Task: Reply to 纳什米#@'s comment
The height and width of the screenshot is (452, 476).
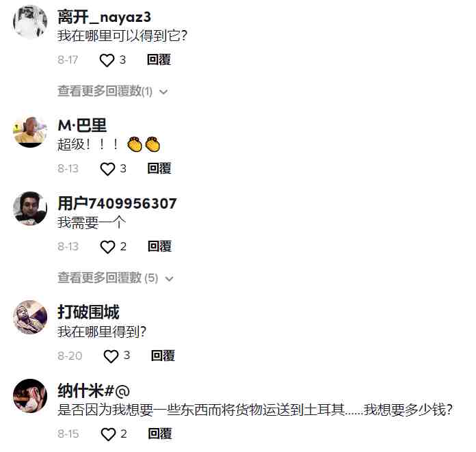Action: [x=159, y=434]
